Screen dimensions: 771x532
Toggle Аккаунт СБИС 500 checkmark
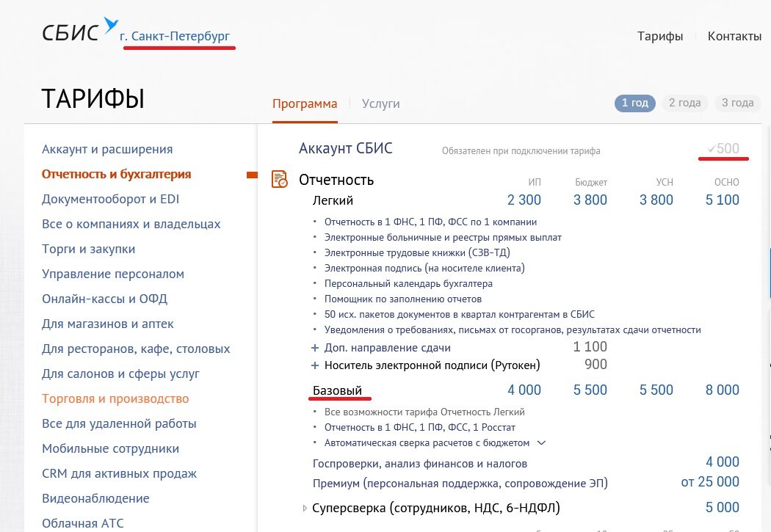pyautogui.click(x=712, y=148)
